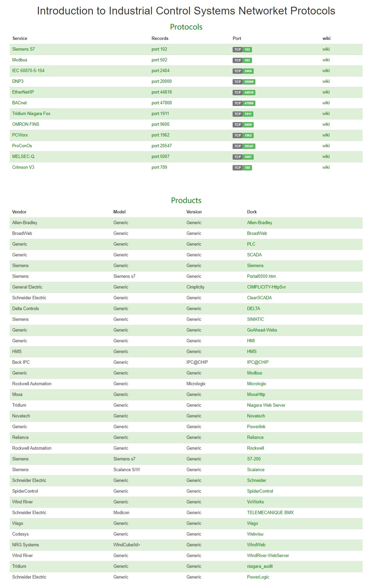The width and height of the screenshot is (370, 588).
Task: Open the MELSEC-Q service link
Action: coord(23,157)
